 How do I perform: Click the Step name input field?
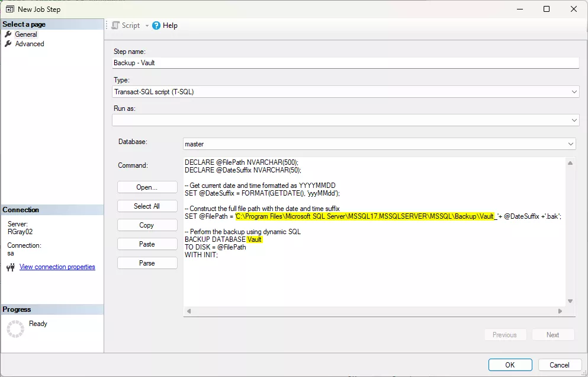click(x=345, y=63)
